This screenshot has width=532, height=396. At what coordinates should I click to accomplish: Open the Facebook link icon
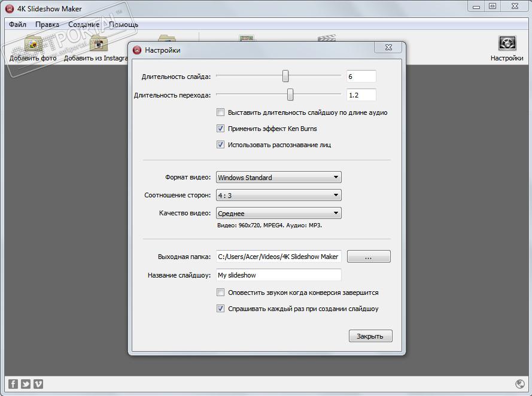13,384
